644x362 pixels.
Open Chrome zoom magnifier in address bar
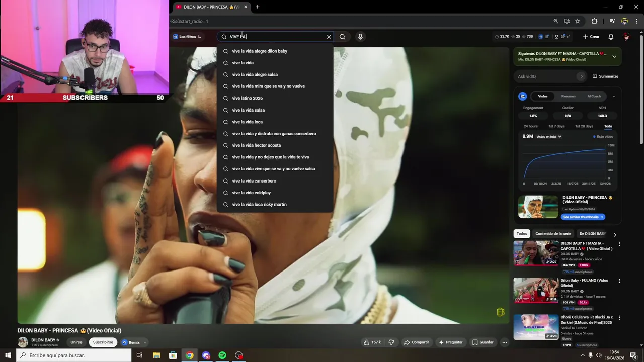click(556, 21)
